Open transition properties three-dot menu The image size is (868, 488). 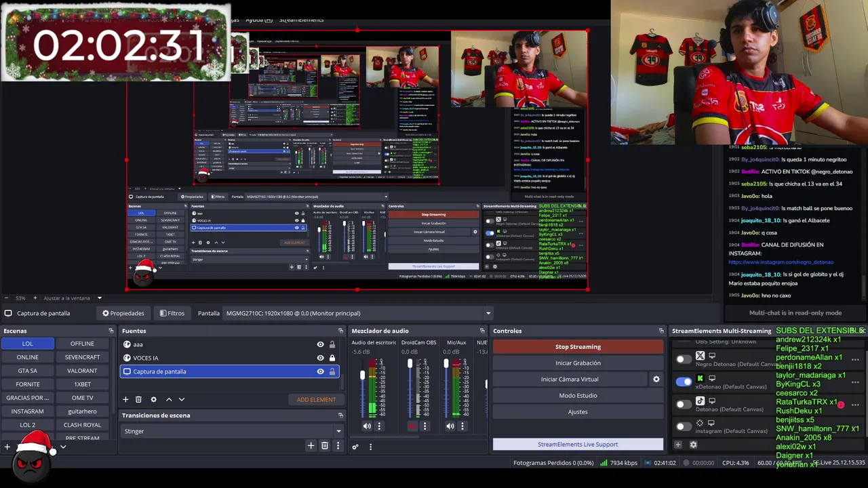click(x=338, y=445)
